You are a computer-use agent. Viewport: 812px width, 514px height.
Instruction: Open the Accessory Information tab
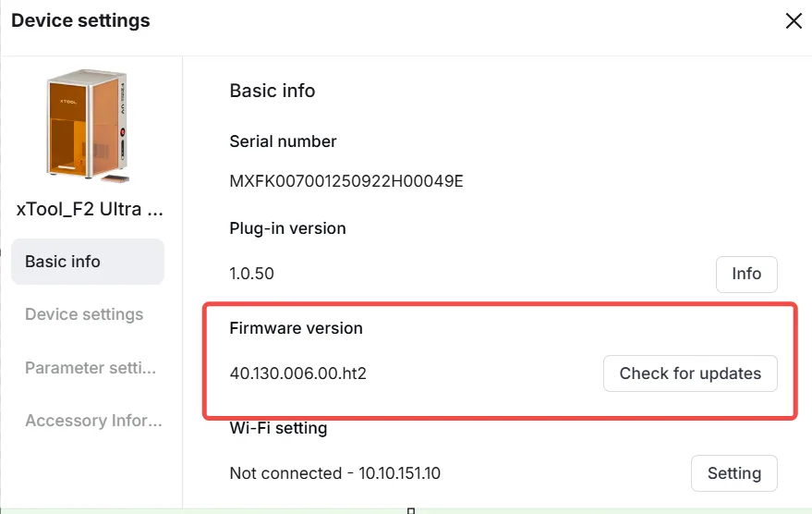click(93, 421)
